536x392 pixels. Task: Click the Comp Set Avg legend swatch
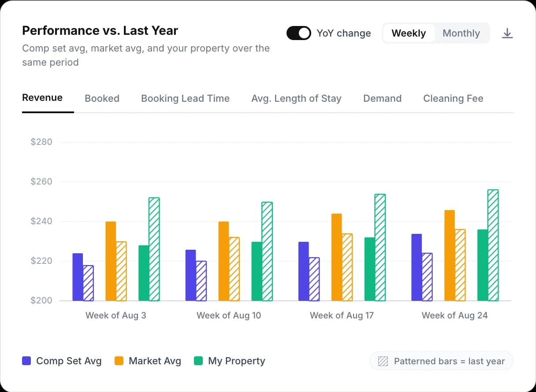tap(26, 361)
